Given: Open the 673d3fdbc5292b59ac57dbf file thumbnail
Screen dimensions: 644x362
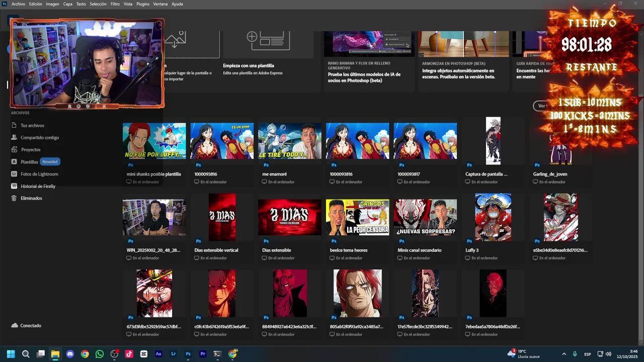Looking at the screenshot, I should pyautogui.click(x=154, y=294).
